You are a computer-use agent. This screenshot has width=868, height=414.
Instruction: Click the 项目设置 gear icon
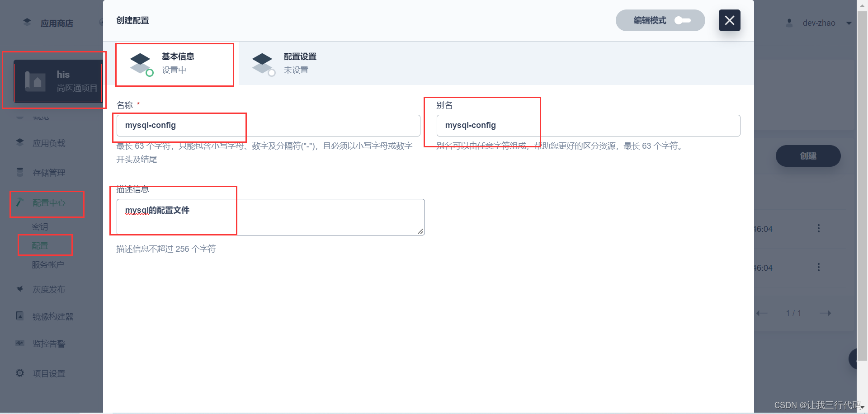pyautogui.click(x=20, y=373)
